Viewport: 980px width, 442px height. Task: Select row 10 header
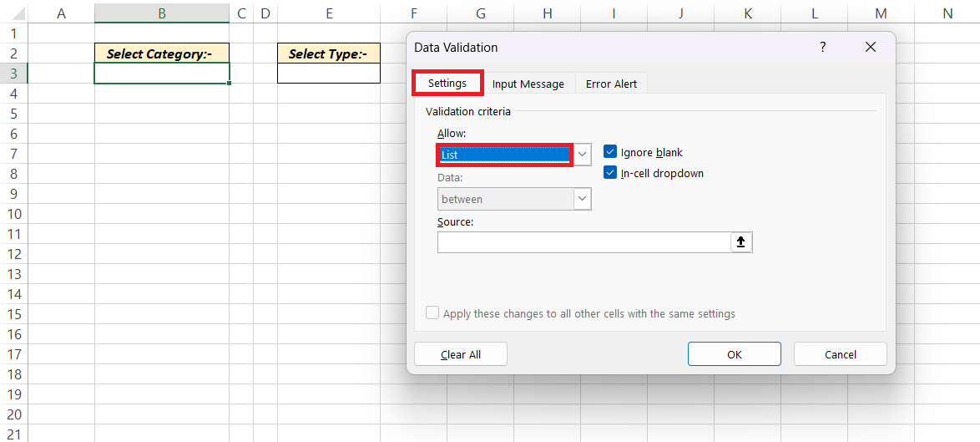pos(13,214)
